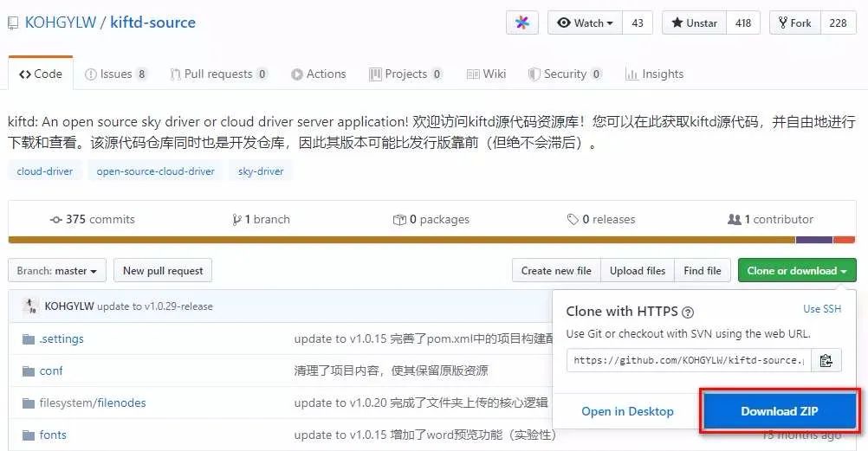
Task: Open the Insights tab
Action: (654, 74)
